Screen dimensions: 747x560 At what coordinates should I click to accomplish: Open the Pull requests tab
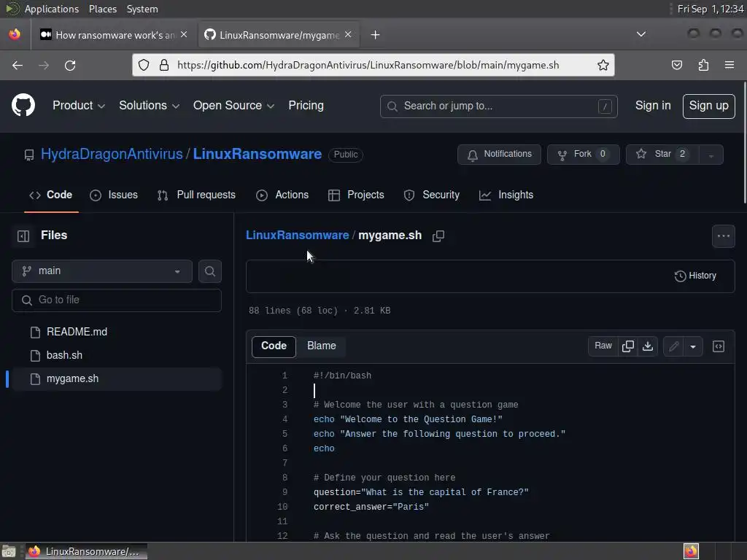(196, 195)
